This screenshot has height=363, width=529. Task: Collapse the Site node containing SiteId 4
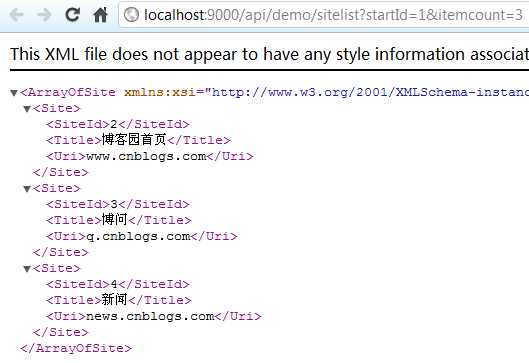(27, 269)
